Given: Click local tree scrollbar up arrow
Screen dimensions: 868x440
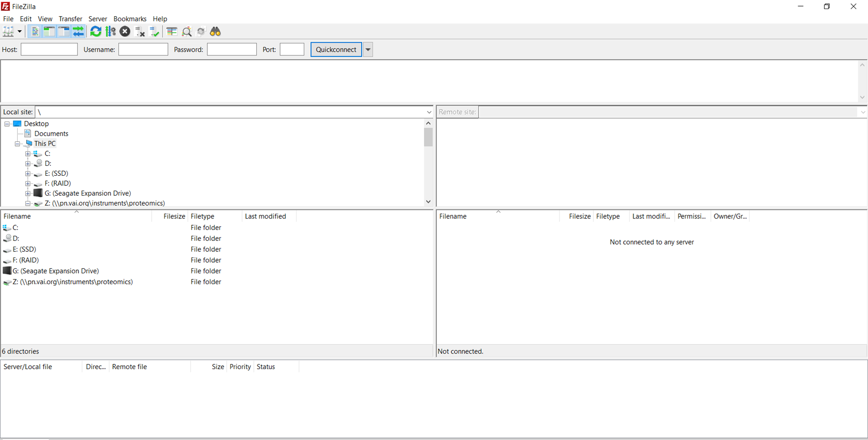Looking at the screenshot, I should pyautogui.click(x=428, y=123).
